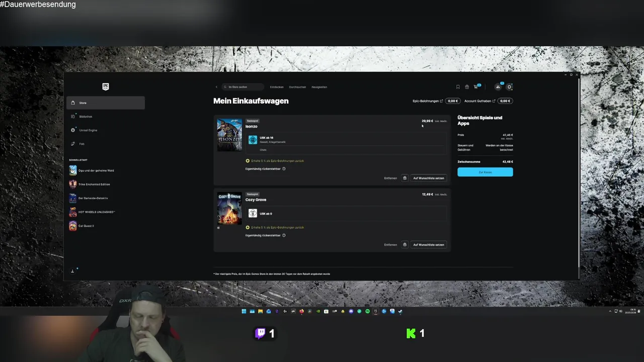
Task: Click the USK ab 16 rating icon
Action: [x=253, y=140]
